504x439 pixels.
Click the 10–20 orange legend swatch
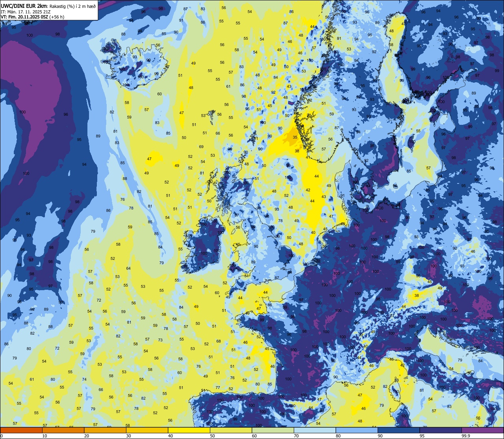coord(63,430)
